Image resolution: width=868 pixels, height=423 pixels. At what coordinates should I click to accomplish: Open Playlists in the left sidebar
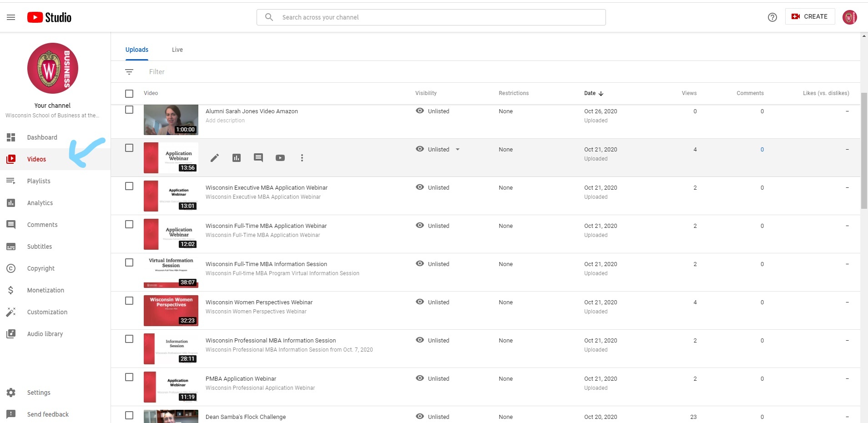pyautogui.click(x=39, y=181)
